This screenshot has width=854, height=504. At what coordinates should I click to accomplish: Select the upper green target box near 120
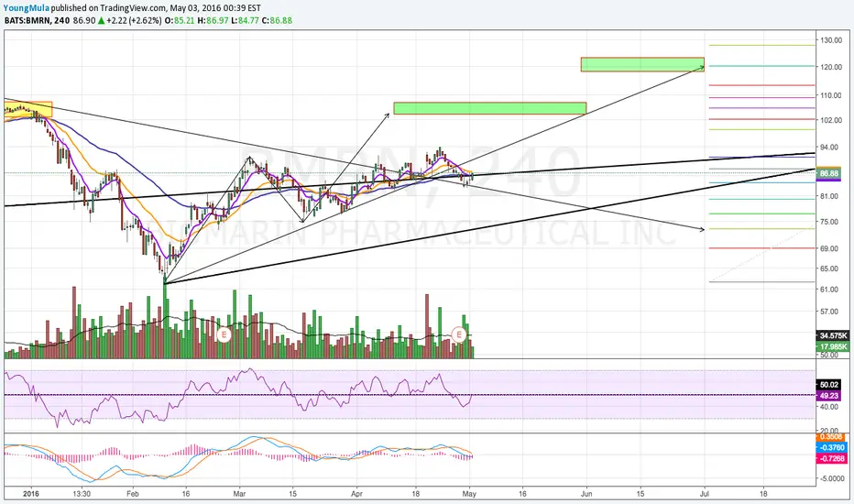click(642, 64)
